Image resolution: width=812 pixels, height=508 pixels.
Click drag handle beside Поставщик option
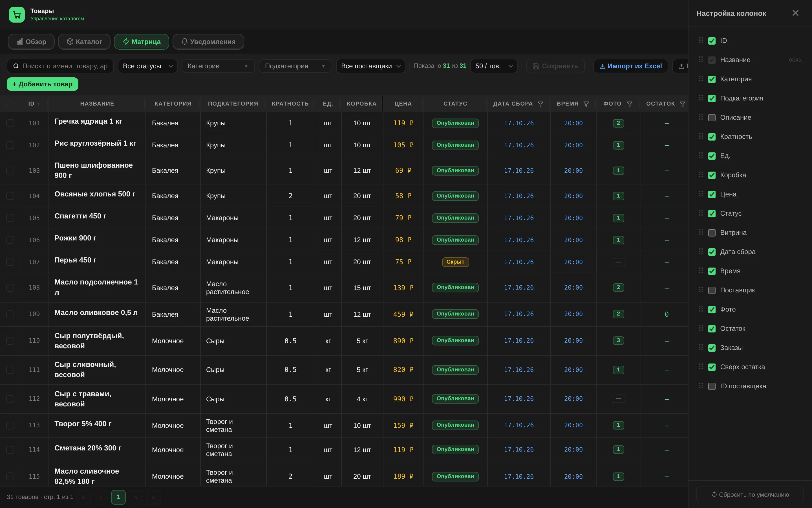pyautogui.click(x=701, y=290)
